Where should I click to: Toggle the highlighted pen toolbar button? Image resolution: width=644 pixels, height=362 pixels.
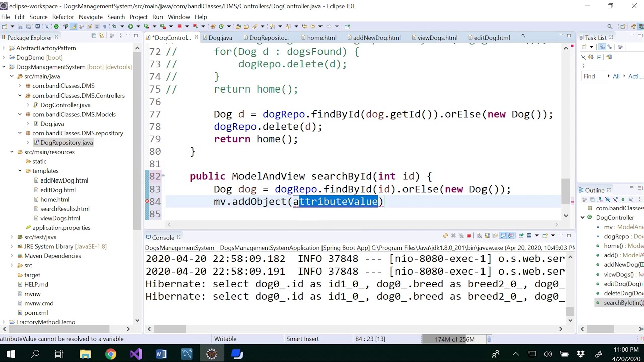point(73,26)
